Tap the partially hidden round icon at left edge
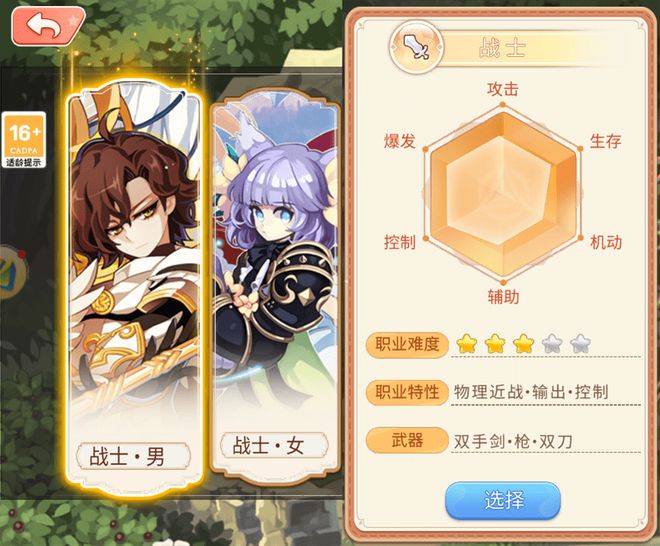This screenshot has height=546, width=660. (13, 273)
